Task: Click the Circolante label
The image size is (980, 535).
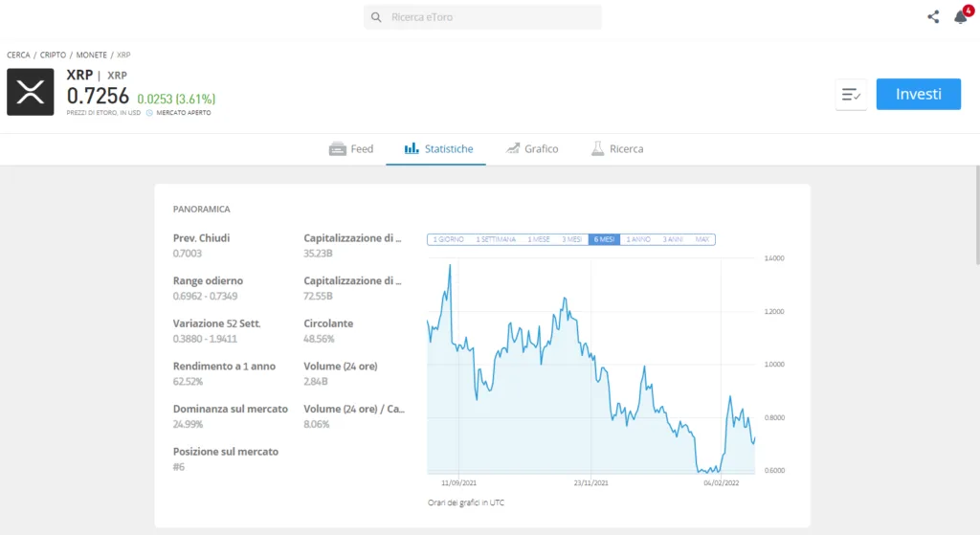Action: (x=329, y=323)
